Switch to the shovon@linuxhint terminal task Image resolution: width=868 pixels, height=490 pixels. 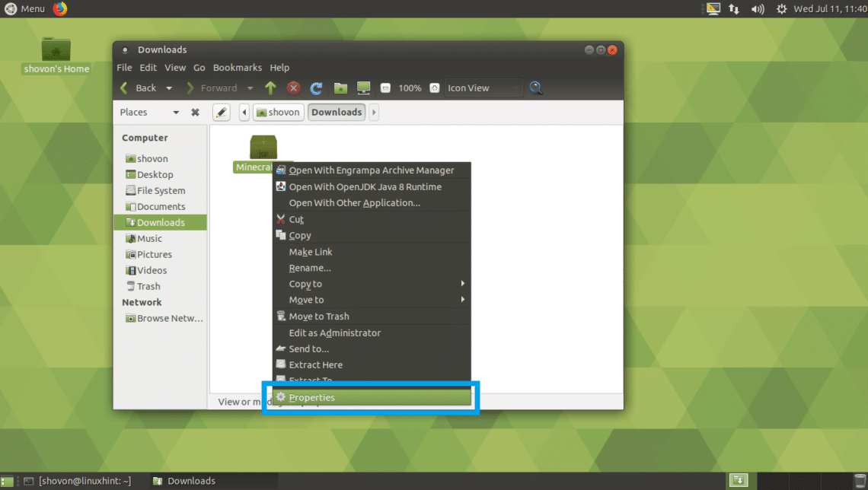point(78,481)
